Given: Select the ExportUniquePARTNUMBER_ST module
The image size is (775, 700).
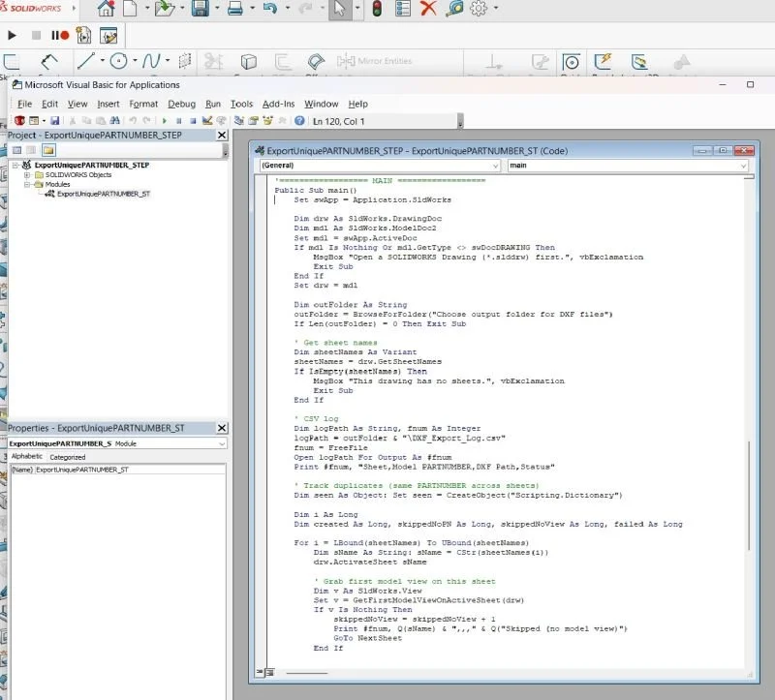Looking at the screenshot, I should [x=104, y=195].
